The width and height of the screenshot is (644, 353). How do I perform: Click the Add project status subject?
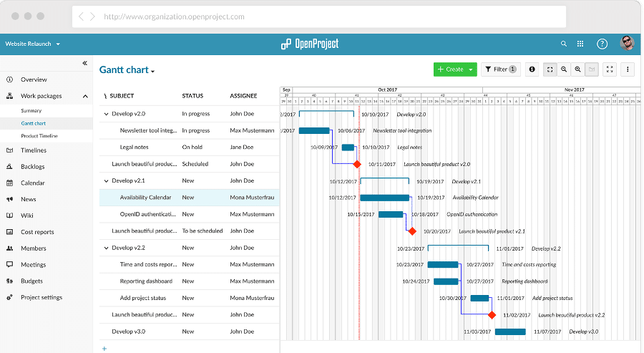tap(143, 298)
